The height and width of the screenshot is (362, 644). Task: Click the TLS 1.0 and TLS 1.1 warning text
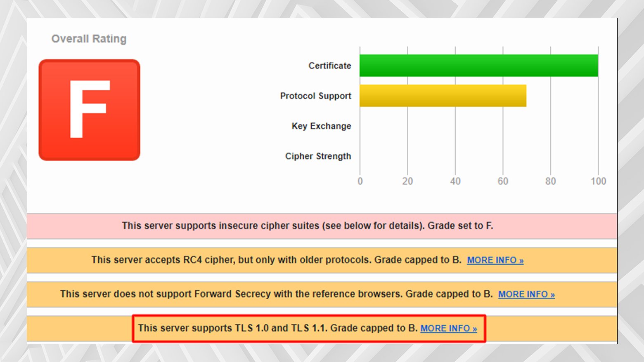[x=277, y=328]
